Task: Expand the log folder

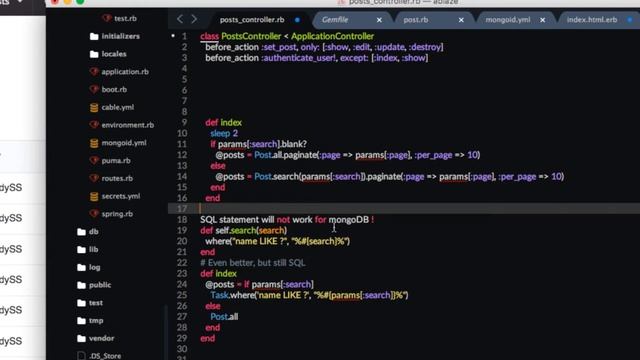Action: pyautogui.click(x=94, y=267)
